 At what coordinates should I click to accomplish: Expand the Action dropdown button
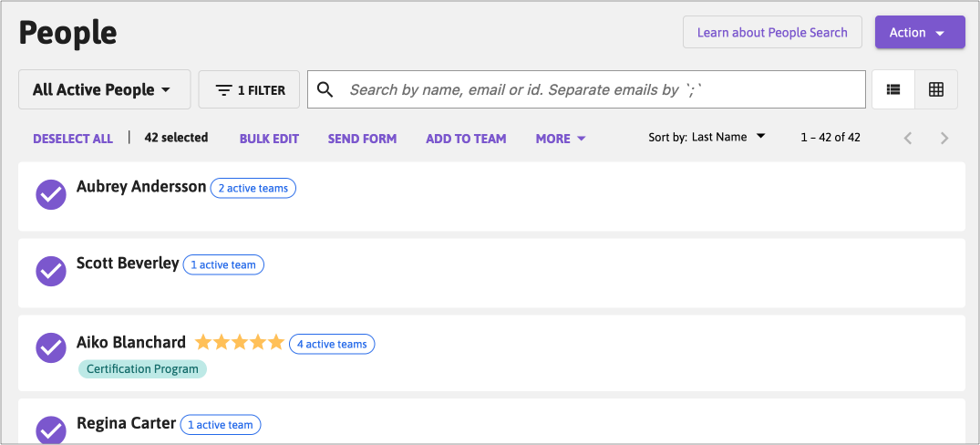[x=920, y=33]
